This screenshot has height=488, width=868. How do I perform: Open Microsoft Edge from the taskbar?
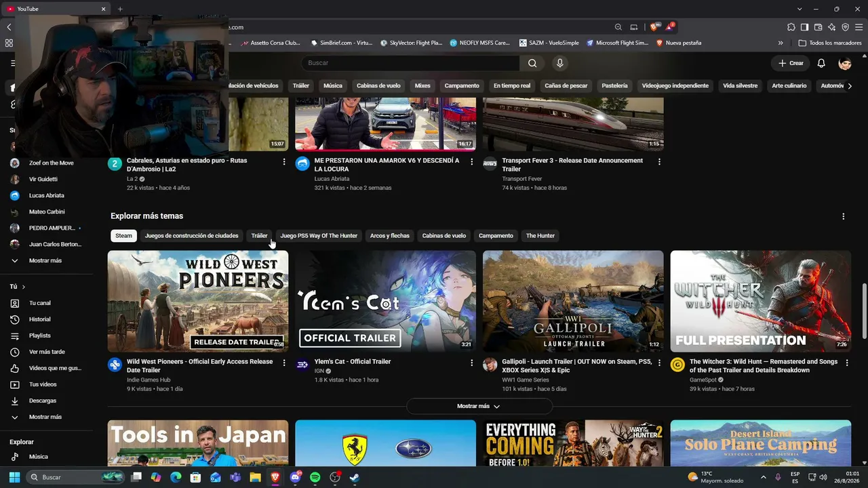point(176,477)
